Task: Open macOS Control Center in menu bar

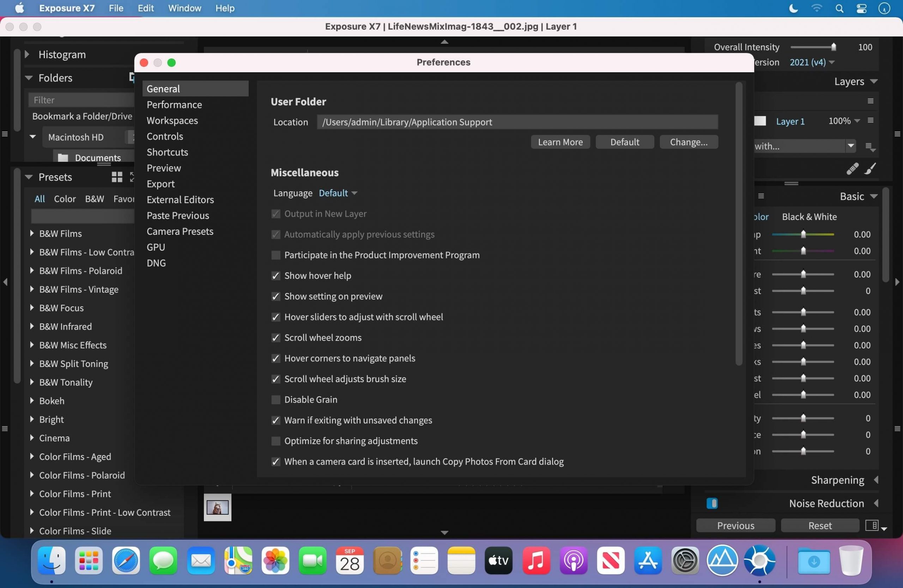Action: click(862, 8)
